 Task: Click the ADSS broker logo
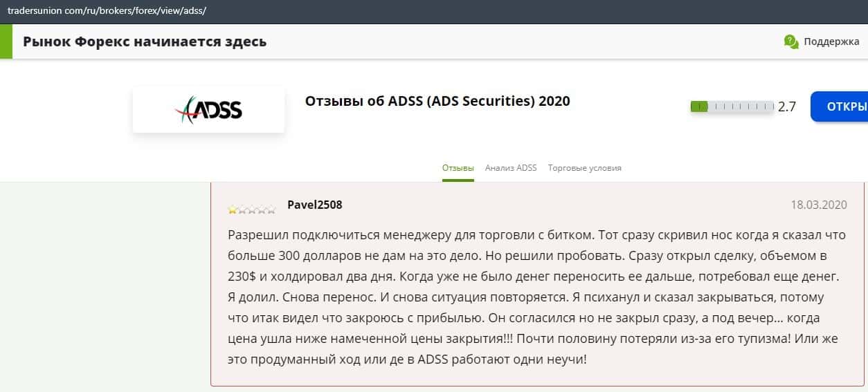208,109
